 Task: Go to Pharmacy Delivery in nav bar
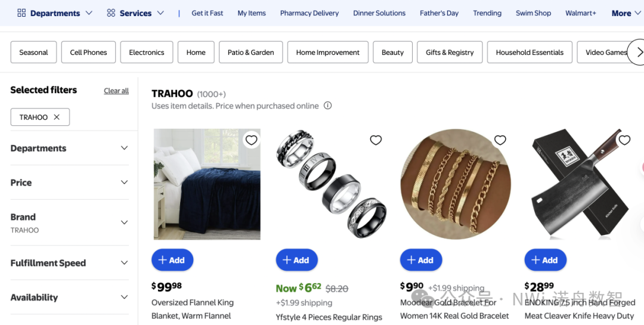[309, 13]
